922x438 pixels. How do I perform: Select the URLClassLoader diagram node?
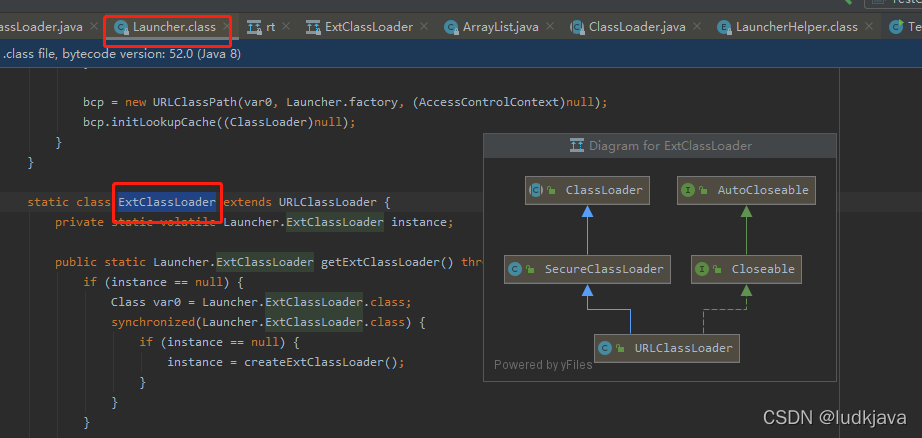(667, 348)
